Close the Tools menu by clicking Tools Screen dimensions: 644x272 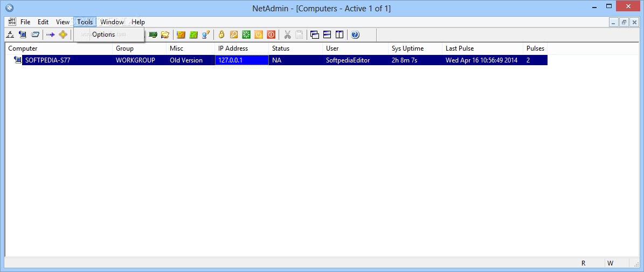[x=85, y=22]
